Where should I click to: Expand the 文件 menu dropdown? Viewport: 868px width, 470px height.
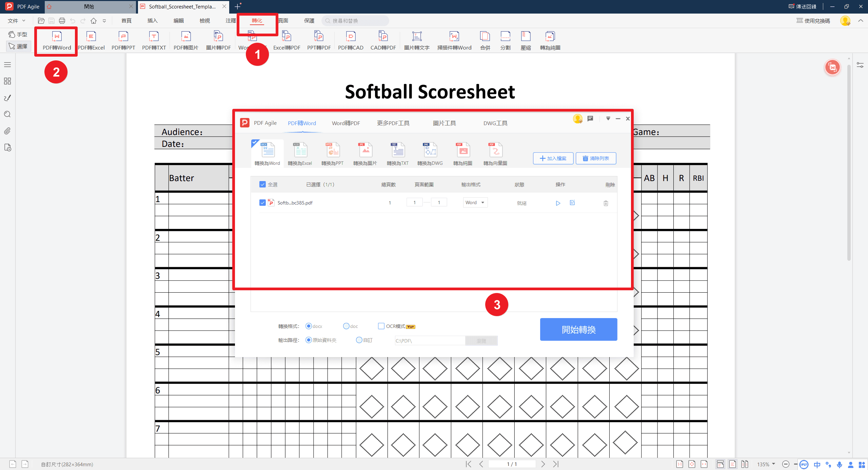[17, 21]
